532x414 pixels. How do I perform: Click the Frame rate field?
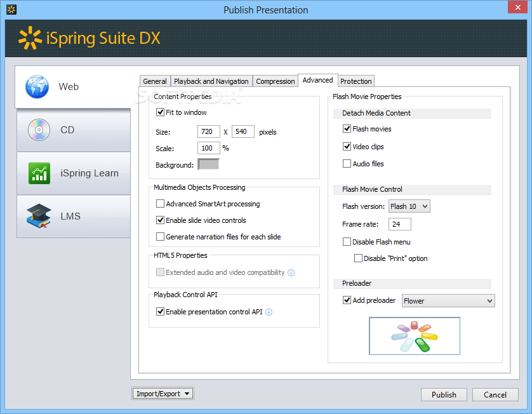[x=400, y=224]
